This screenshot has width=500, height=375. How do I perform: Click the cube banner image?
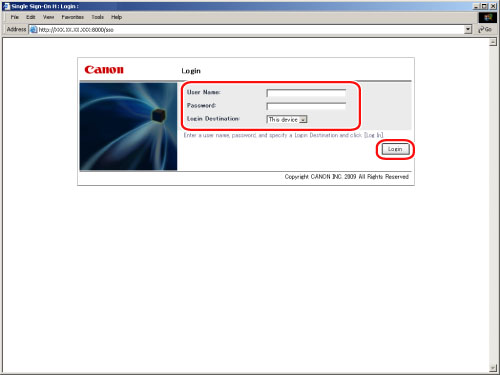click(x=128, y=127)
